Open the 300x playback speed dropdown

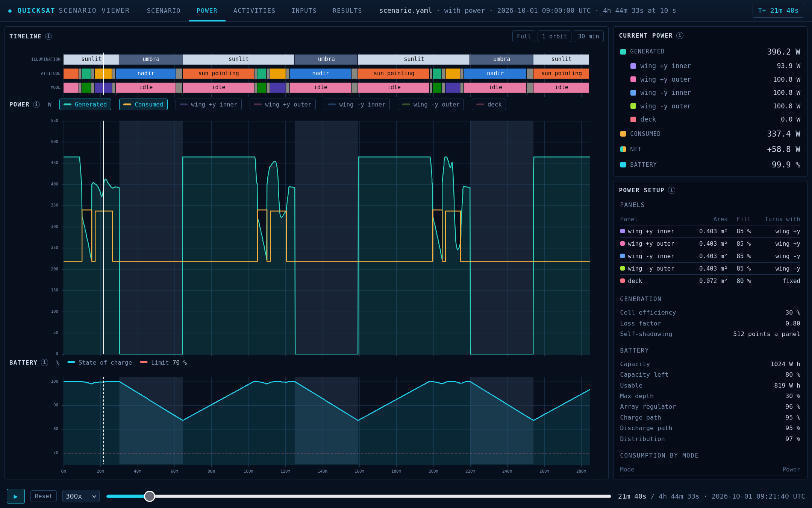tap(81, 496)
